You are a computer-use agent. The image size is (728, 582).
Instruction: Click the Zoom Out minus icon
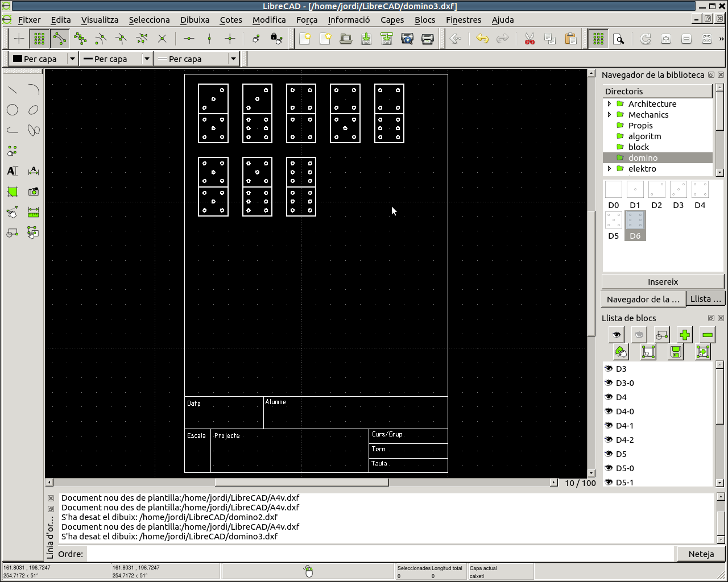pyautogui.click(x=686, y=39)
